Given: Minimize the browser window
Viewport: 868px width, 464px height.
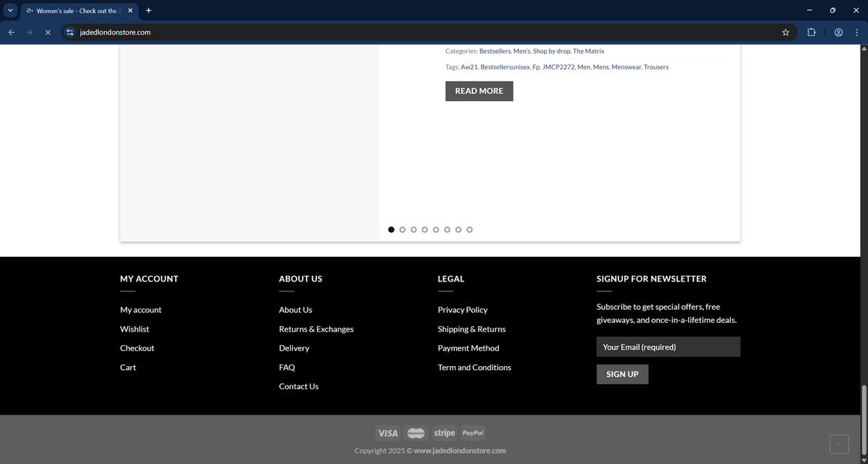Looking at the screenshot, I should point(809,10).
